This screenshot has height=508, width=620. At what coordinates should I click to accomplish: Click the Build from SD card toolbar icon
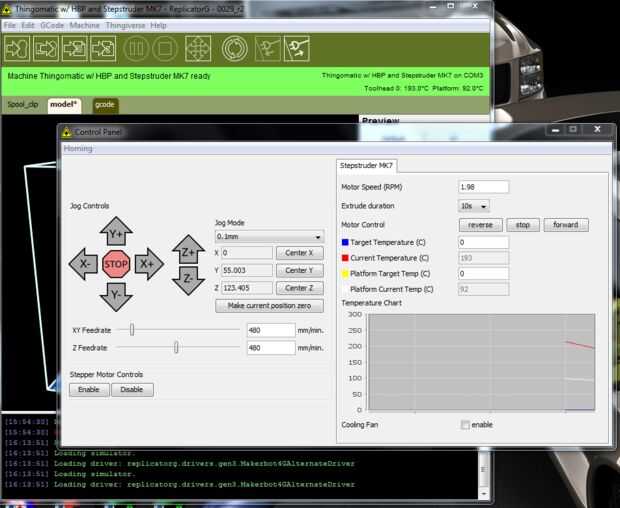103,49
